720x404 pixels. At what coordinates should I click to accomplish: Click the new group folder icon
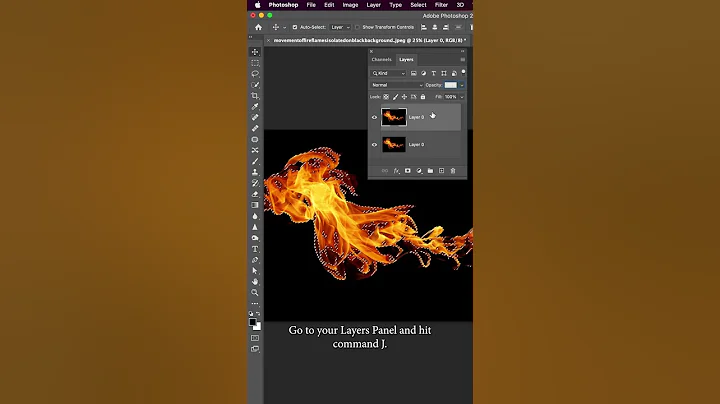(430, 171)
